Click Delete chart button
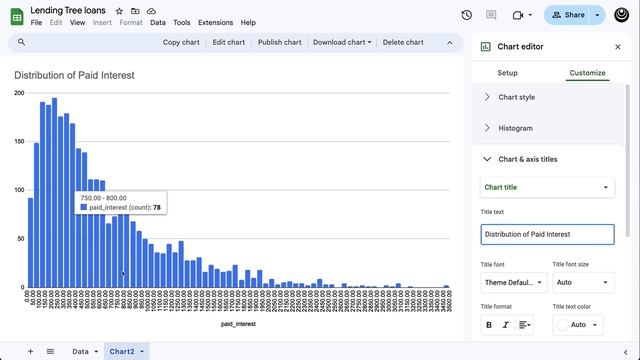Viewport: 640px width, 360px height. (403, 42)
